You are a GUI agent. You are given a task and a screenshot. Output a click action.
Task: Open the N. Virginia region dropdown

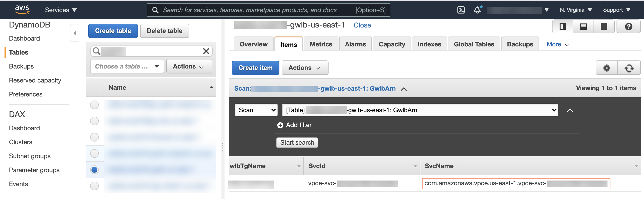click(x=575, y=10)
